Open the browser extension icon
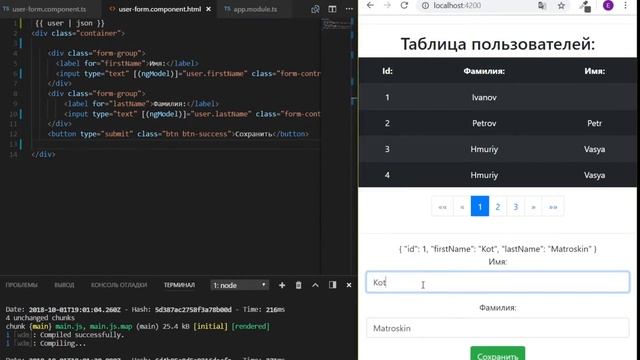The width and height of the screenshot is (640, 360). 586,6
